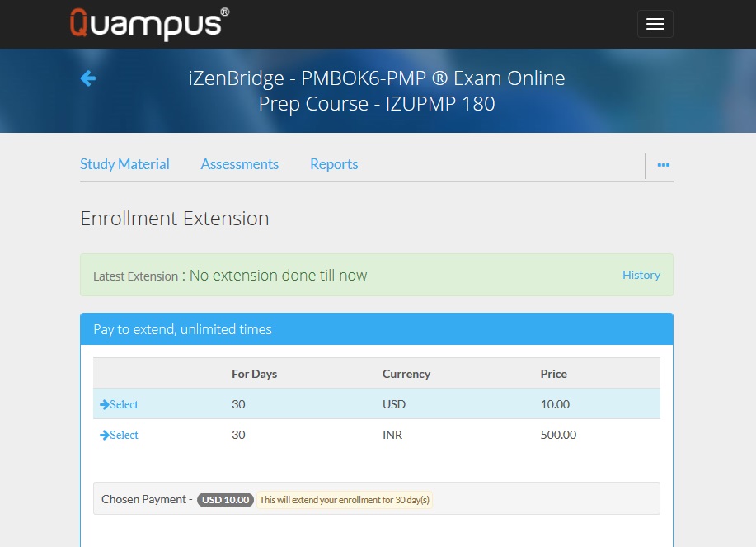Click the Quampus logo
756x547 pixels.
(x=149, y=23)
